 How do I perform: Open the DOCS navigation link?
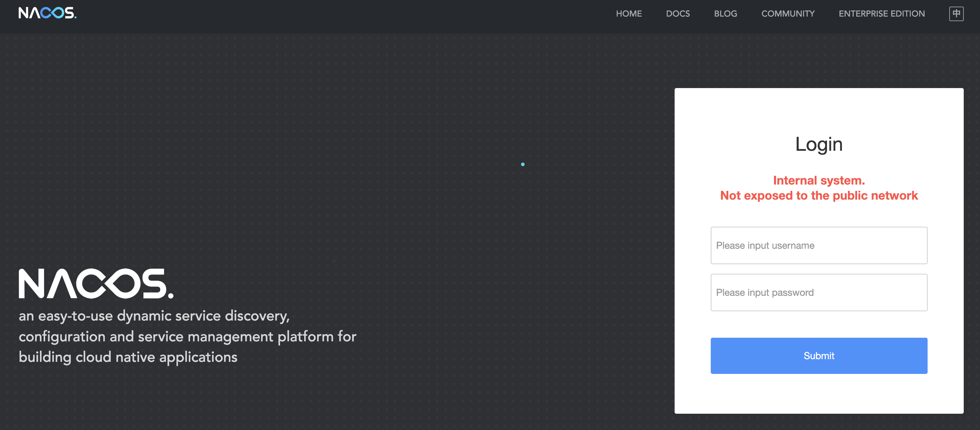(678, 14)
